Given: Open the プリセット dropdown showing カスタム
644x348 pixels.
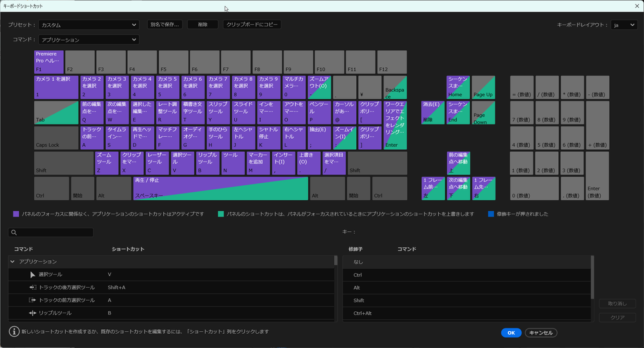Looking at the screenshot, I should click(x=88, y=25).
